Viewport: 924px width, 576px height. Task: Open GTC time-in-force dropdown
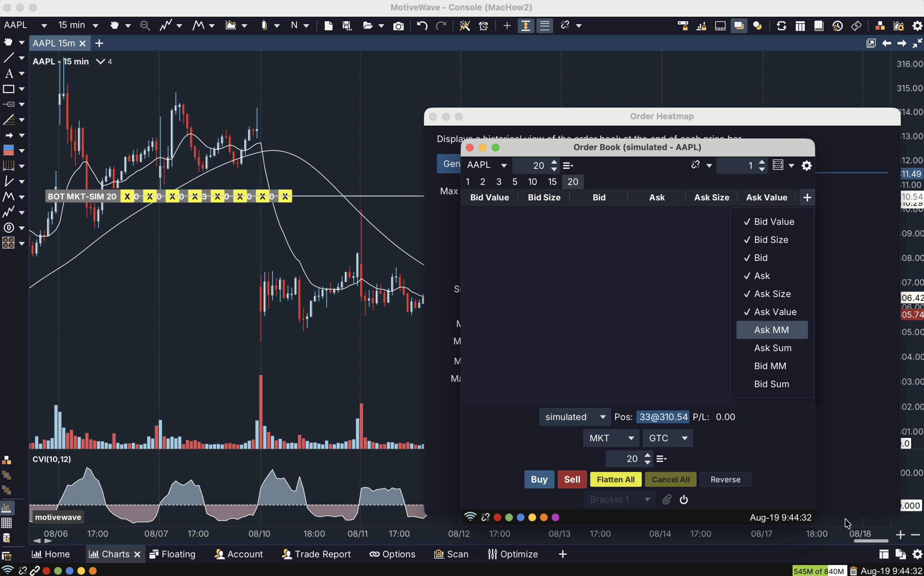(x=667, y=438)
